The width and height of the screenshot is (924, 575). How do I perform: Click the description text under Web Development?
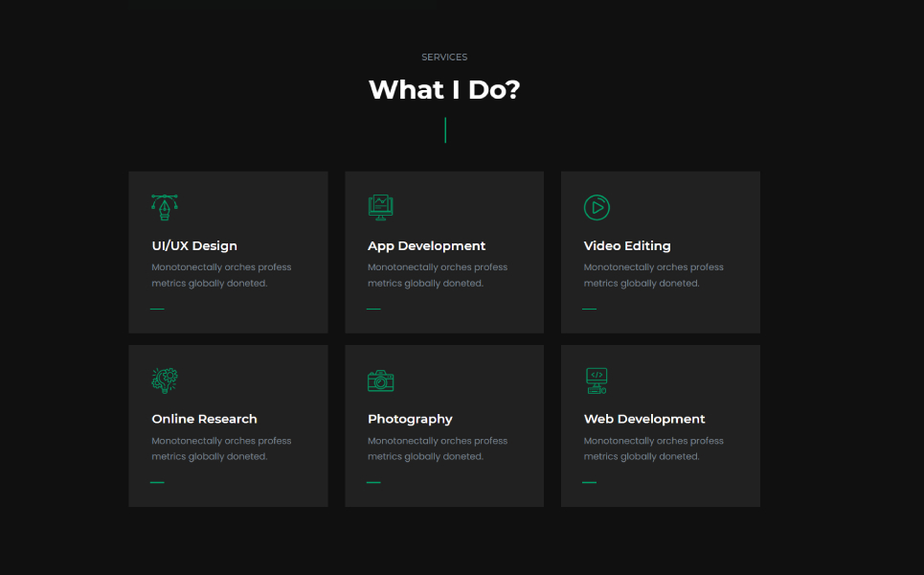[654, 448]
